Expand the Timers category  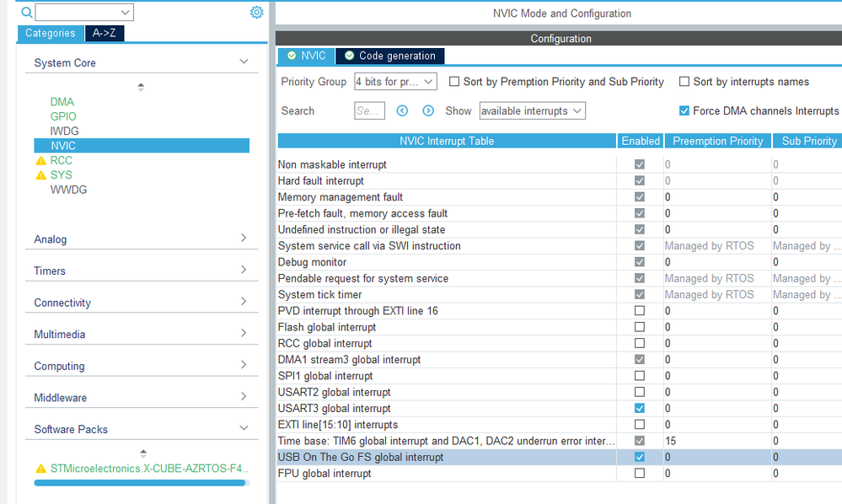point(244,270)
